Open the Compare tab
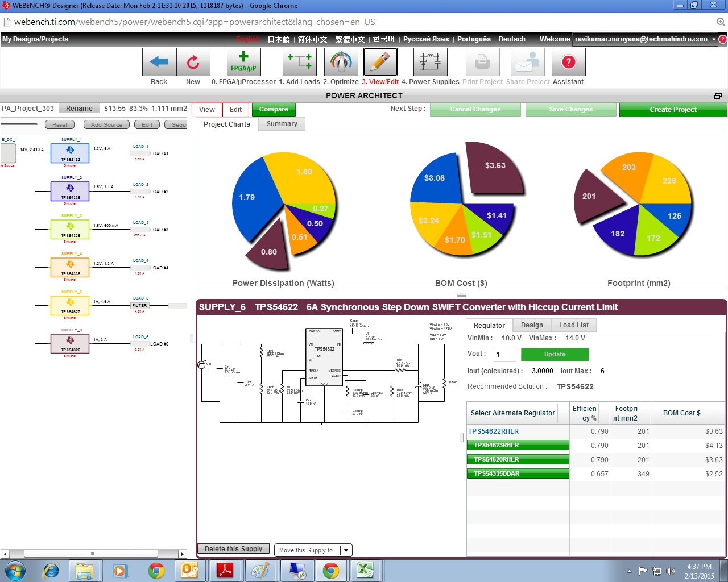Viewport: 728px width, 582px height. (x=274, y=110)
